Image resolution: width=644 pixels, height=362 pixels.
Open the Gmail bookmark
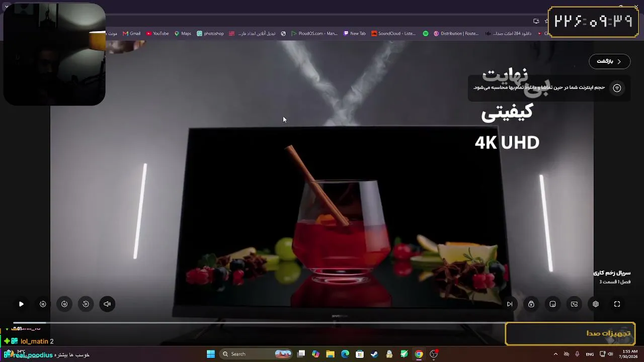132,34
